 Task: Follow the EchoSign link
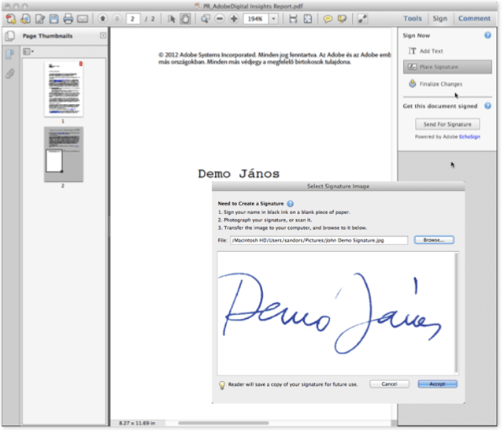469,136
